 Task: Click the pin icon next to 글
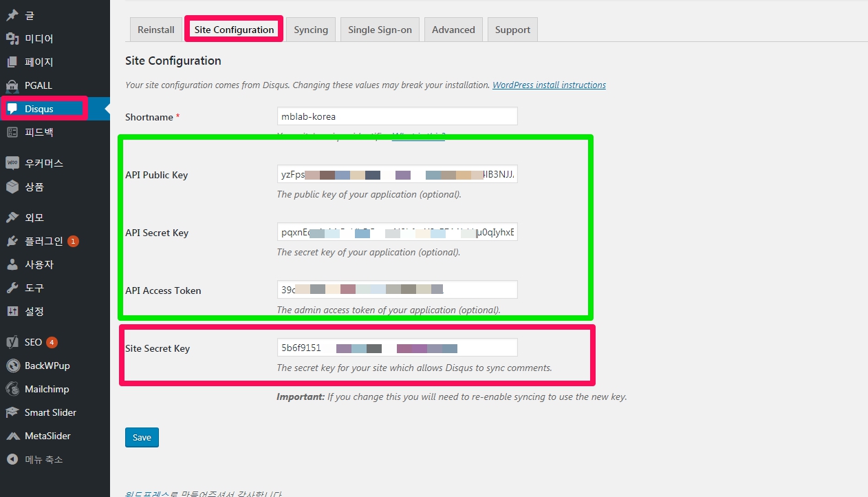click(12, 15)
